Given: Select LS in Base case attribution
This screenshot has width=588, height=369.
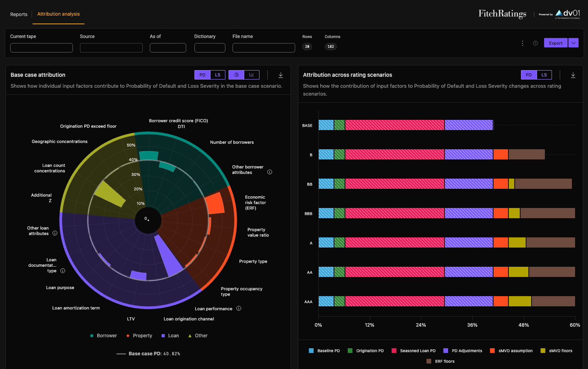Looking at the screenshot, I should tap(218, 75).
